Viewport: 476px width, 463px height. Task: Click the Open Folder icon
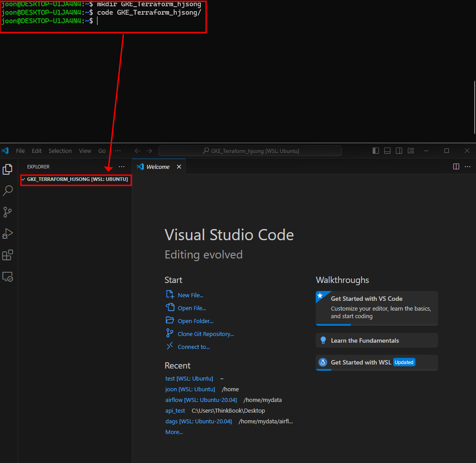point(170,320)
